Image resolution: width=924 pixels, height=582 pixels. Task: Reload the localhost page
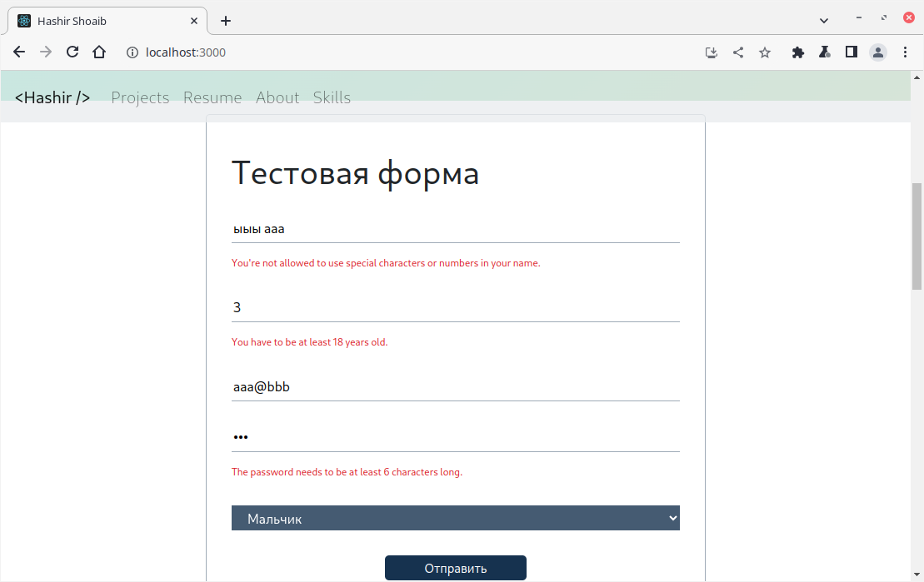pos(72,52)
